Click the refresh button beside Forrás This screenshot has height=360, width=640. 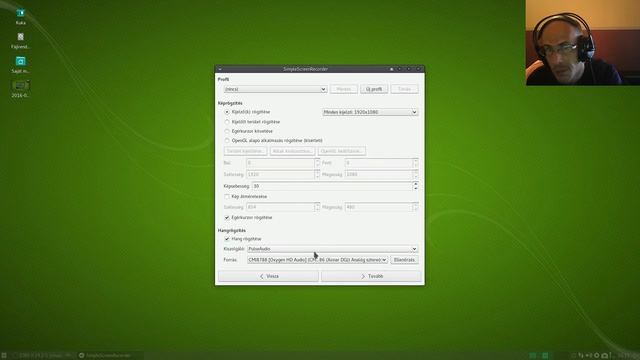pyautogui.click(x=404, y=260)
